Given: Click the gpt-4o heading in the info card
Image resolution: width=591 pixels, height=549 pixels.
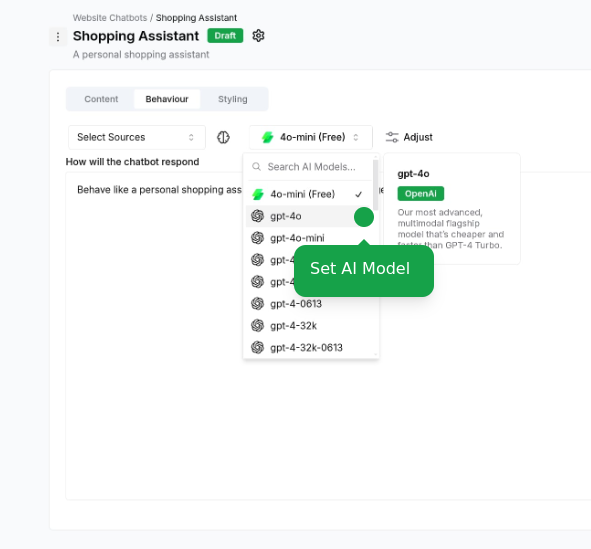Looking at the screenshot, I should (413, 174).
